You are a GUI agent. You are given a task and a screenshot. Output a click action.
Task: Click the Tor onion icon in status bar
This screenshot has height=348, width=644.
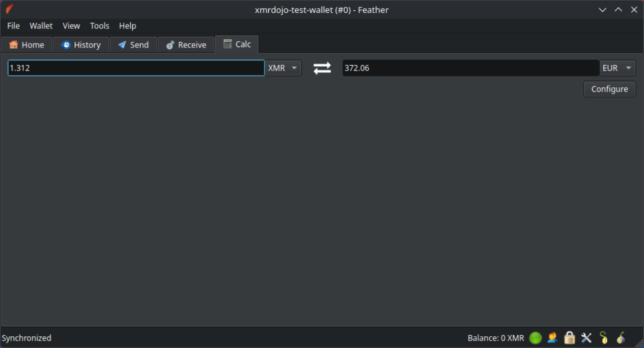click(620, 338)
